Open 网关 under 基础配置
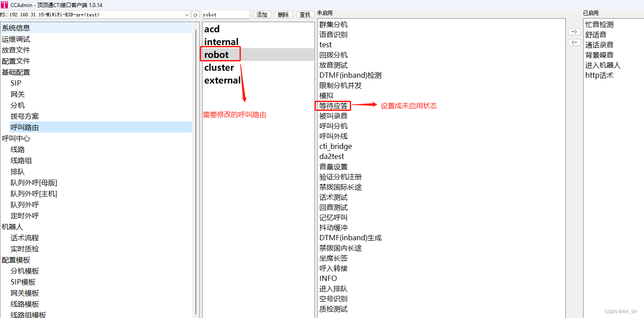The image size is (644, 318). 18,94
